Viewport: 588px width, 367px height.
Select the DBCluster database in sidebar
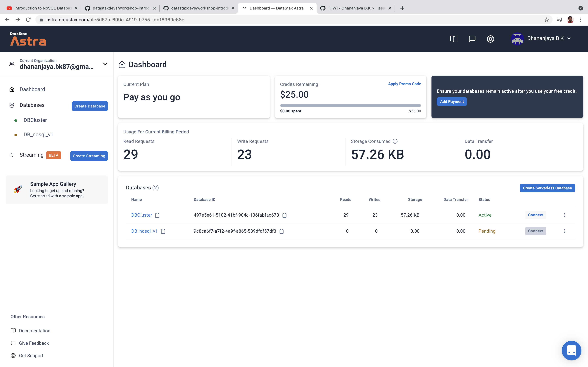(x=35, y=120)
